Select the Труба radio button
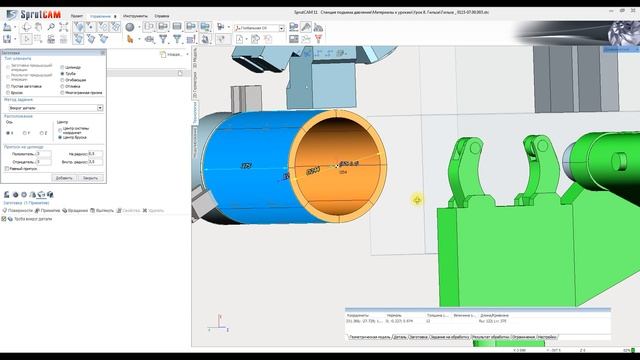The image size is (640, 360). point(62,74)
